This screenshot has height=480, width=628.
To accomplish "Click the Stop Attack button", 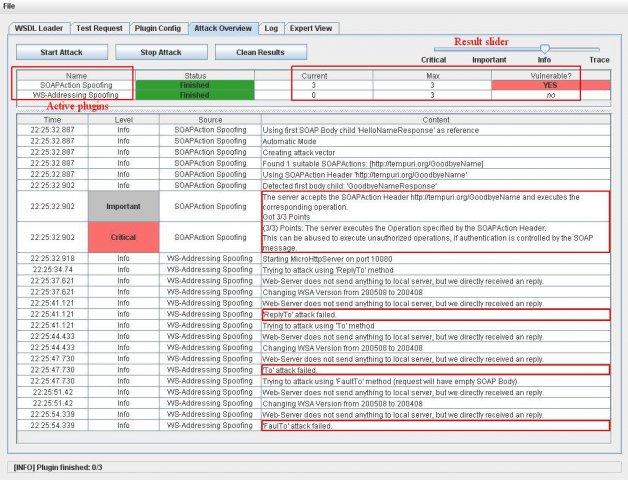I will tap(161, 52).
